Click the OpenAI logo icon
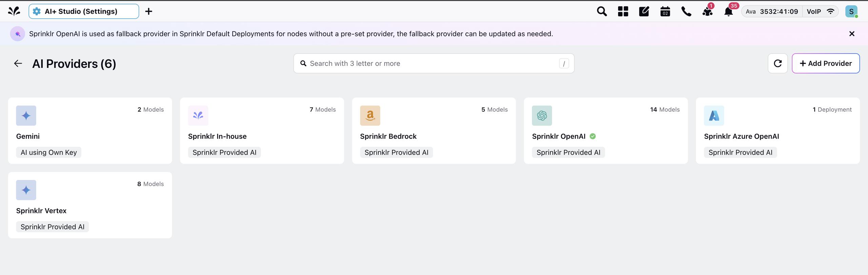Image resolution: width=868 pixels, height=275 pixels. [x=542, y=115]
